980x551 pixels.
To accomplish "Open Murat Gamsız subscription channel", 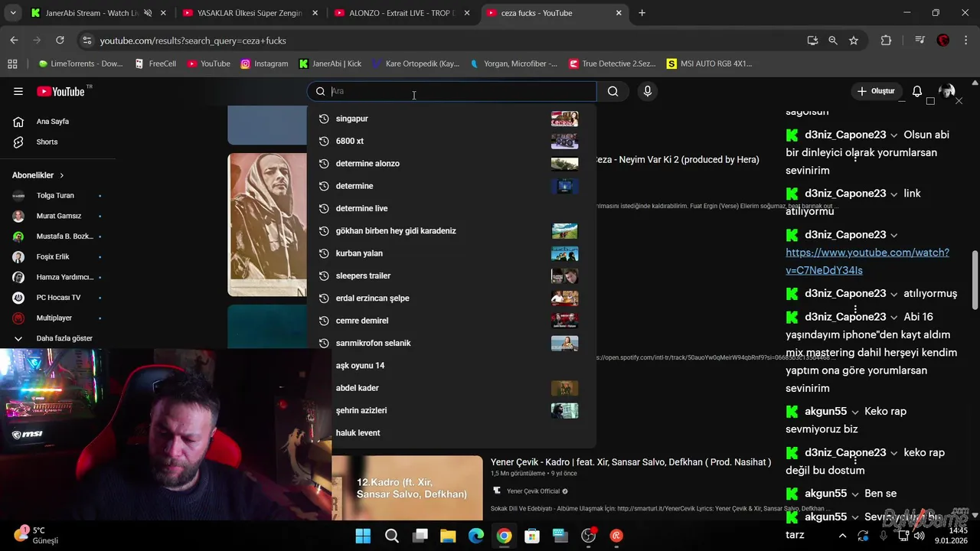I will pos(58,216).
